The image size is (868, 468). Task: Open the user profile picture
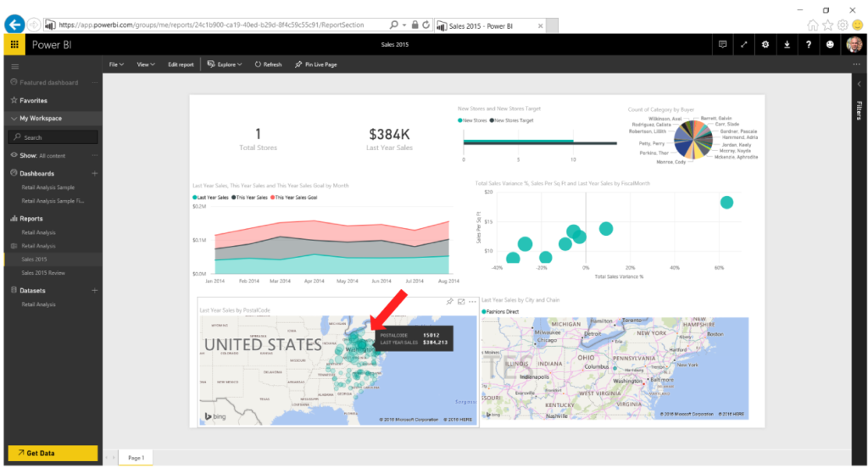coord(854,45)
